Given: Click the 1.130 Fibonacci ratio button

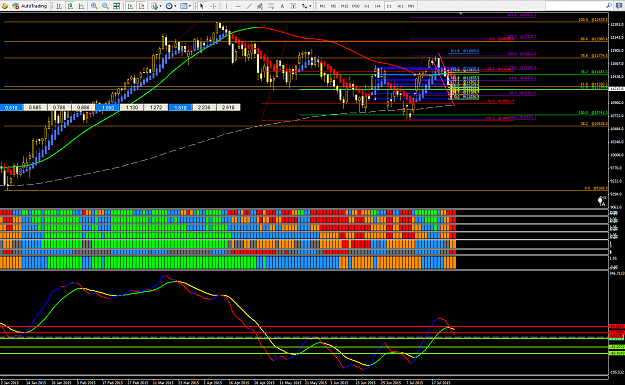Looking at the screenshot, I should pos(132,107).
